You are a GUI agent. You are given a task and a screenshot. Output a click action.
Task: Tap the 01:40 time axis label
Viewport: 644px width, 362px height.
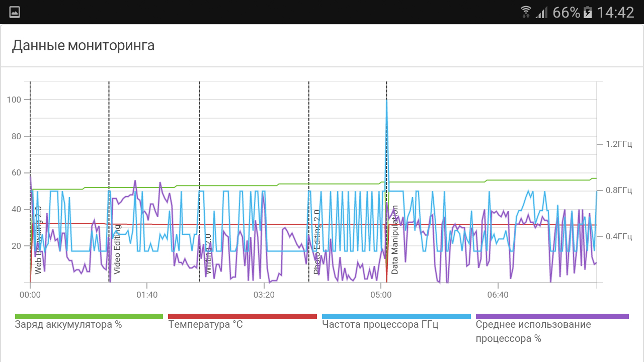[146, 295]
